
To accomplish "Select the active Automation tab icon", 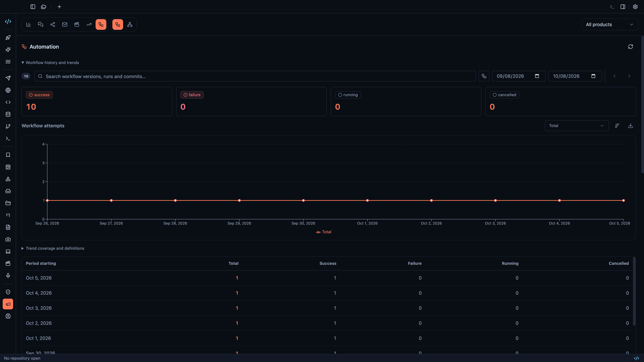I will (x=101, y=24).
